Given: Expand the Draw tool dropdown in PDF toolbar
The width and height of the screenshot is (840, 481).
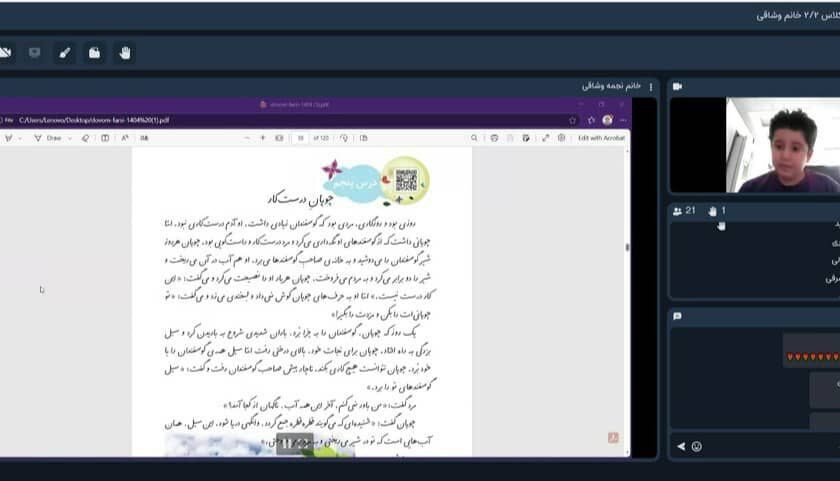Looking at the screenshot, I should 69,138.
